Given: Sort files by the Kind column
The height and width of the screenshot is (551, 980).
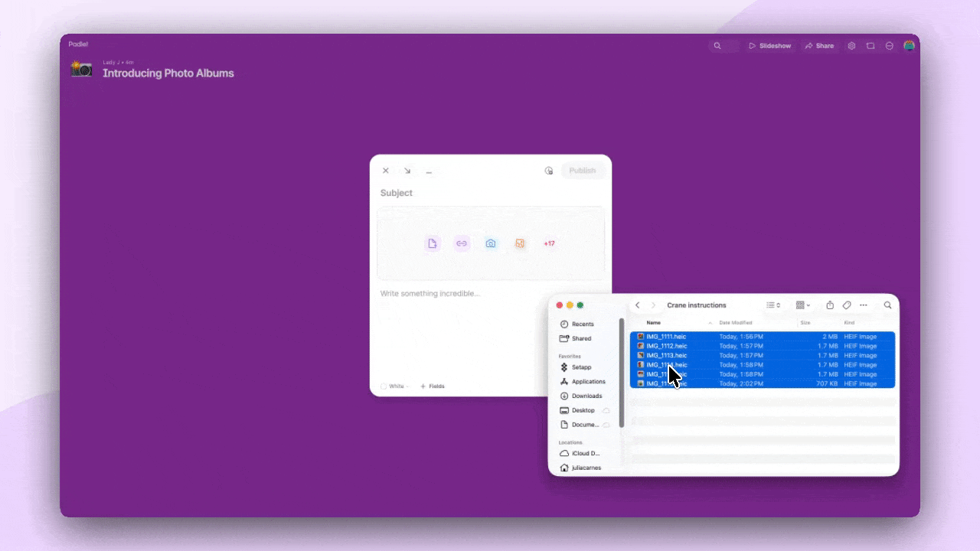Looking at the screenshot, I should tap(849, 323).
